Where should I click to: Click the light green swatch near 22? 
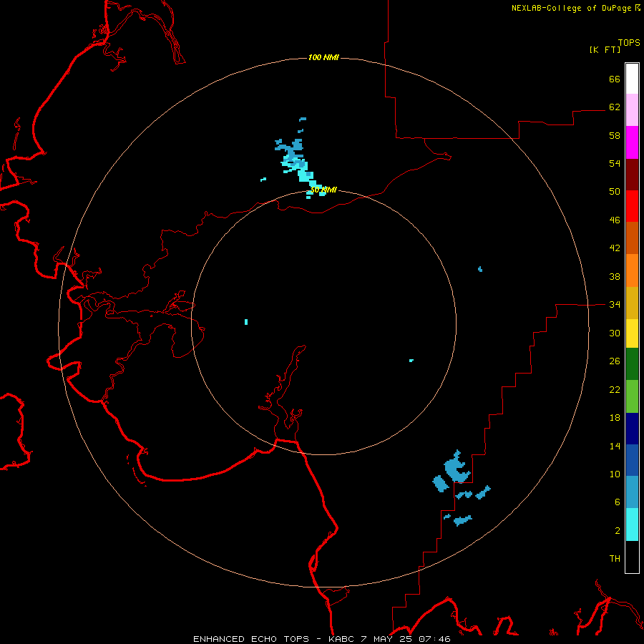coord(632,396)
